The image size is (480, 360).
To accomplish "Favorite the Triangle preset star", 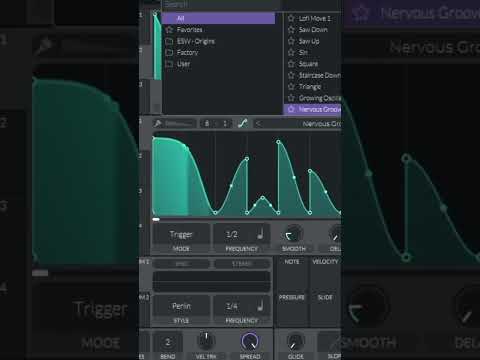I will (x=291, y=86).
